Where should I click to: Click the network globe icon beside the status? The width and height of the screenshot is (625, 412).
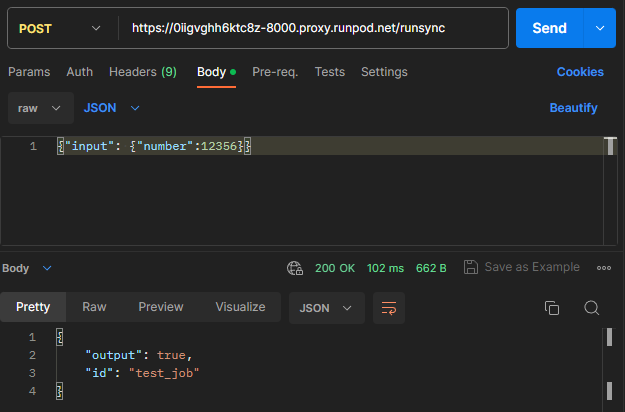pyautogui.click(x=295, y=268)
